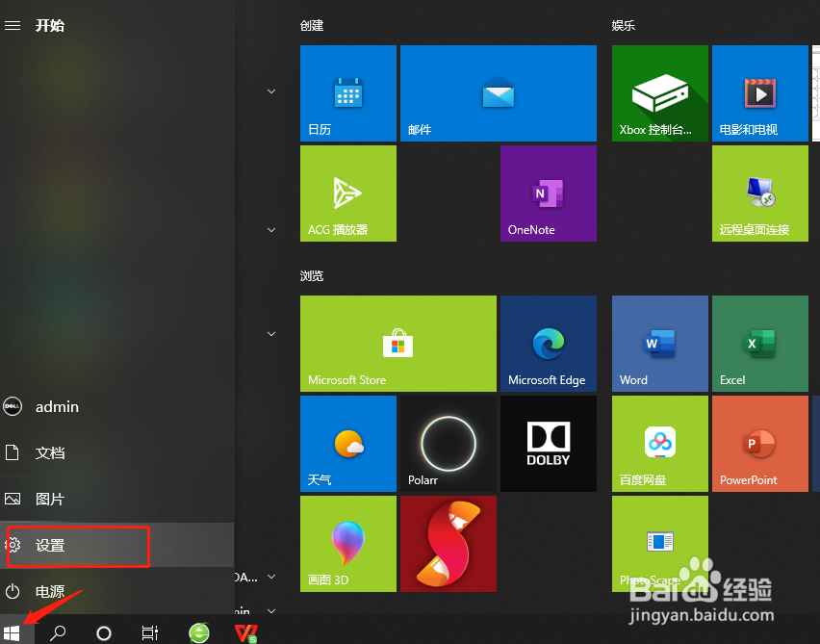Open the 百度网盘 tile
Viewport: 820px width, 644px height.
click(x=660, y=444)
